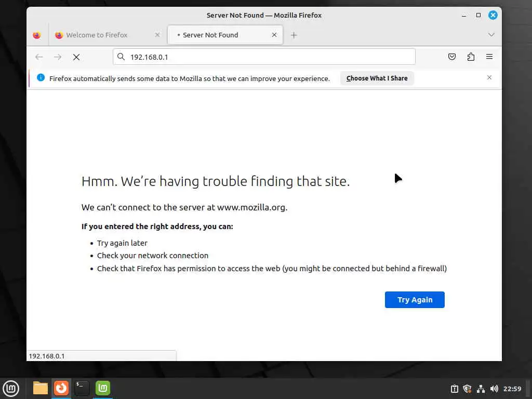
Task: Open the Firefox View pinned icon
Action: 37,35
